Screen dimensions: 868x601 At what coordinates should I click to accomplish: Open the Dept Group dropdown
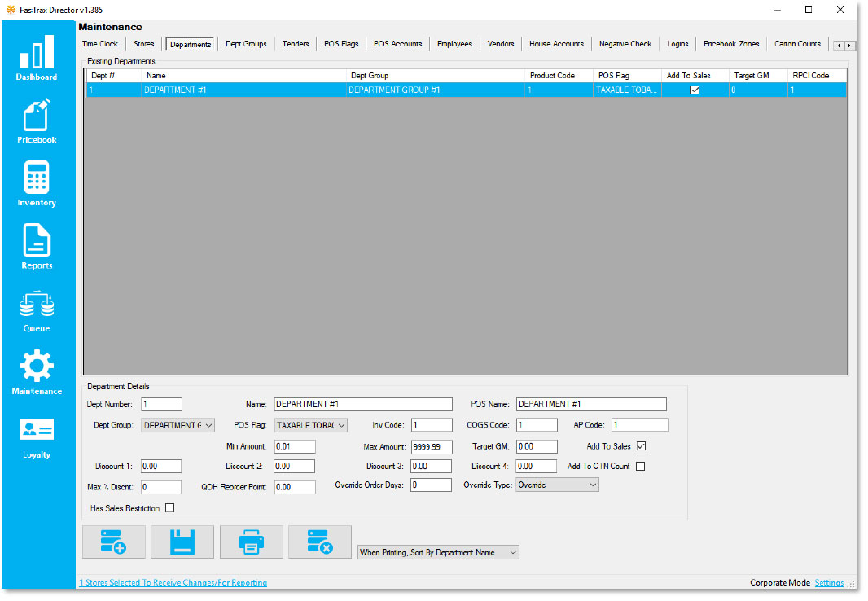coord(178,425)
